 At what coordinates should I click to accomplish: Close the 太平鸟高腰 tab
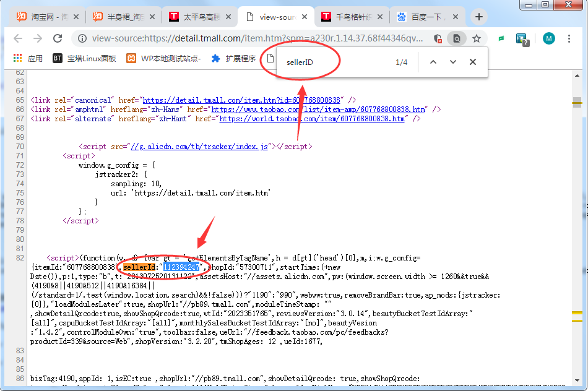coord(228,17)
